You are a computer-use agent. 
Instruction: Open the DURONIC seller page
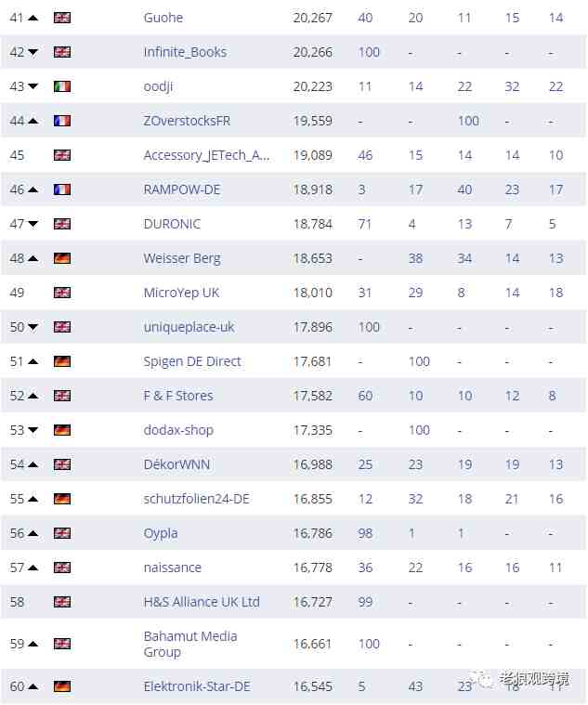(x=172, y=224)
